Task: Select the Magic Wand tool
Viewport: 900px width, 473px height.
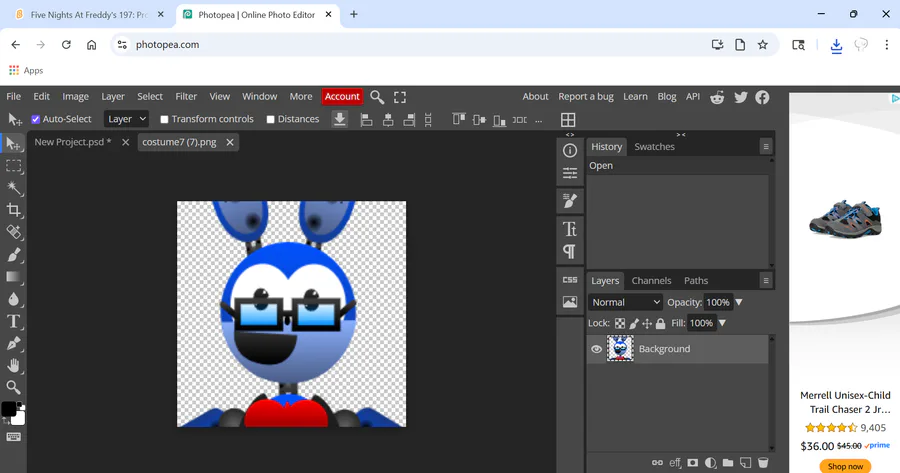Action: pos(13,188)
